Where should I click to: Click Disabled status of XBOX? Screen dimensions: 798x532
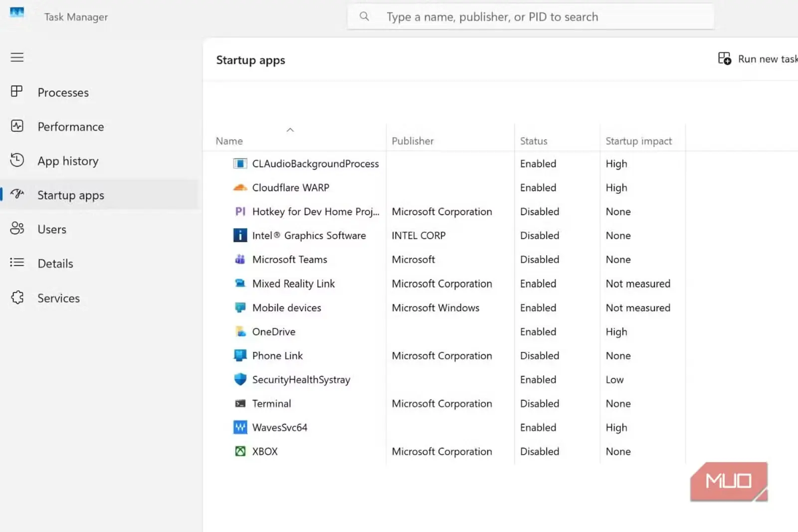point(539,451)
